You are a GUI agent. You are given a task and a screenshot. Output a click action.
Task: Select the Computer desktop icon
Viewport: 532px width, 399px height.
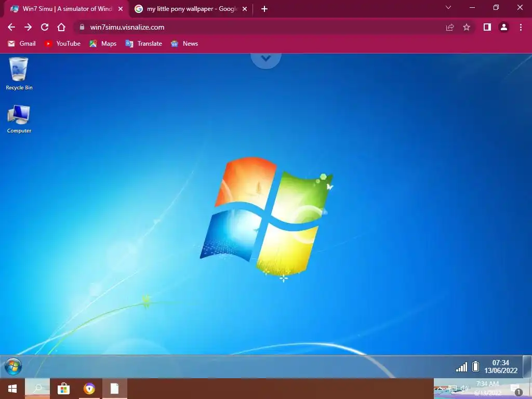19,119
